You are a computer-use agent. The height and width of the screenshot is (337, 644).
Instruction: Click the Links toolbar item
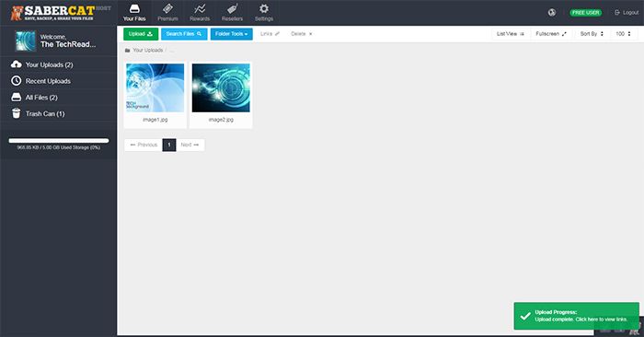[270, 34]
